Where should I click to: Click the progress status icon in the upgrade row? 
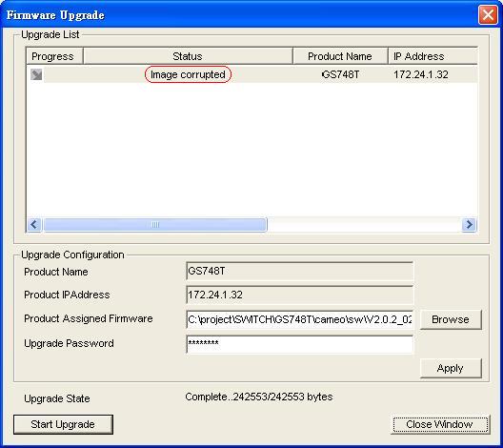[x=36, y=74]
